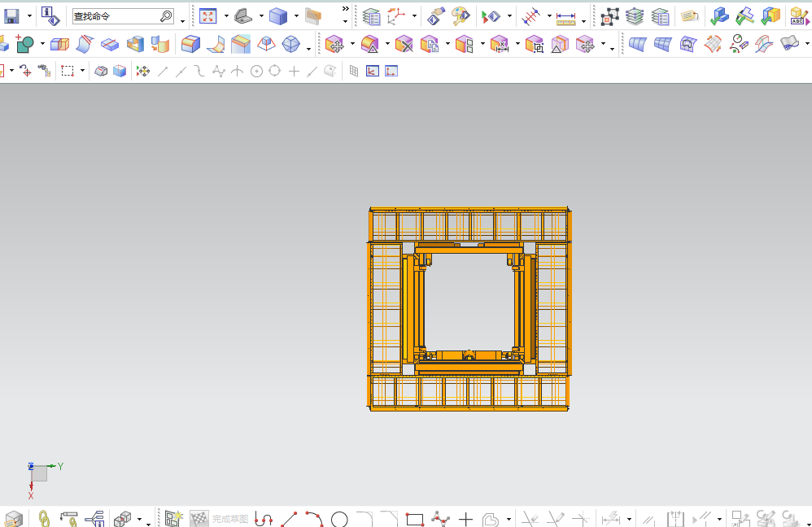
Task: Select the circle sketch tool
Action: 339,519
